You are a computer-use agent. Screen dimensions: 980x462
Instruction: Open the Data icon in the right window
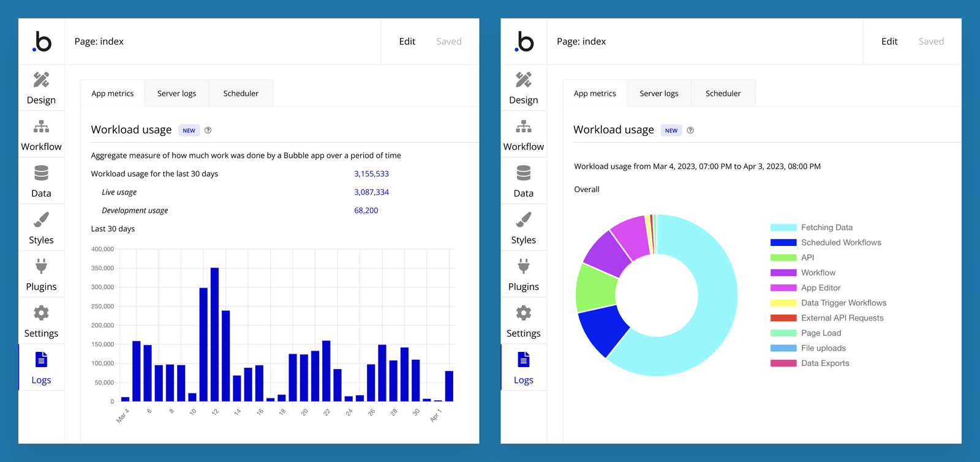(x=523, y=173)
